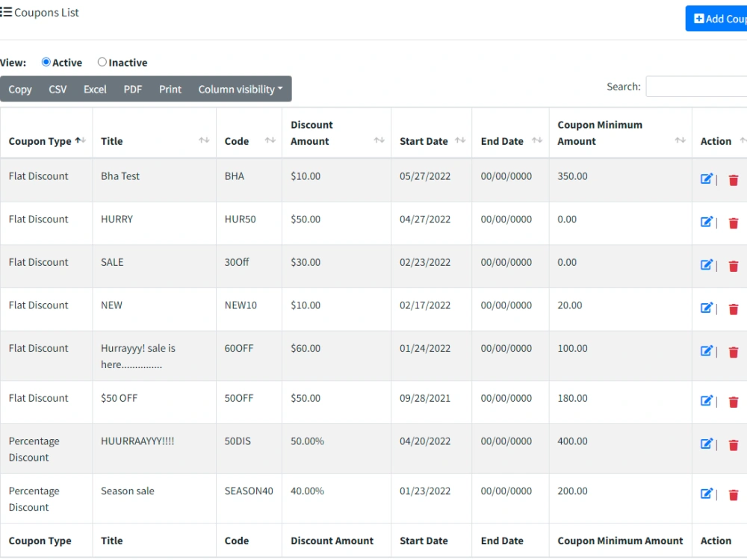Export coupons to Excel
747x560 pixels.
pos(95,89)
